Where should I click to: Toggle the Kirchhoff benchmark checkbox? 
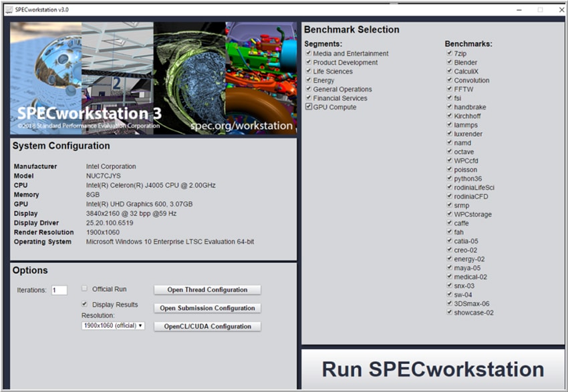coord(450,116)
